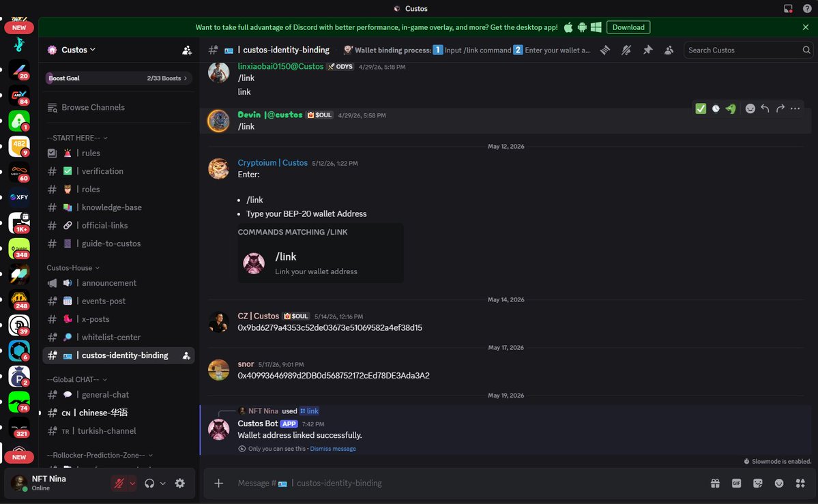This screenshot has height=504, width=818.
Task: Open the Help question mark icon
Action: point(807,8)
